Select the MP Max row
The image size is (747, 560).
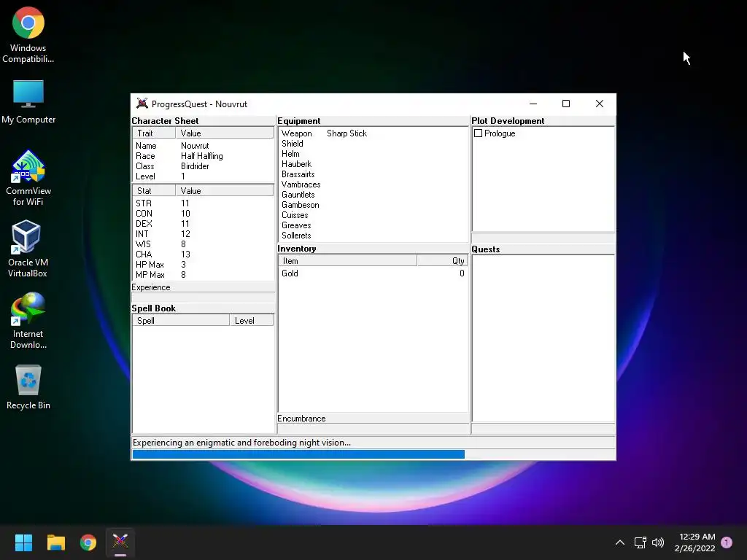[x=203, y=275]
